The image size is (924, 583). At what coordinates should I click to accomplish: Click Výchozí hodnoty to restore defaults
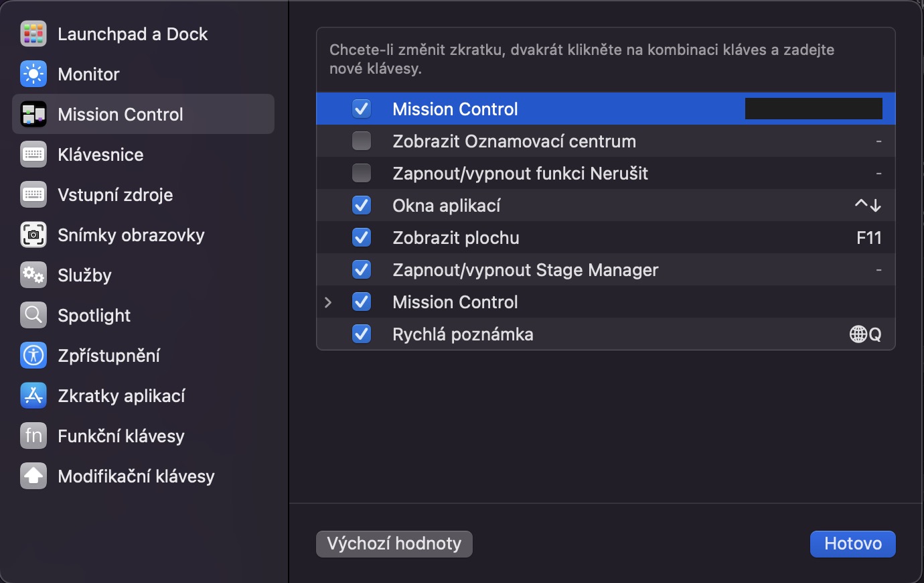(x=394, y=543)
